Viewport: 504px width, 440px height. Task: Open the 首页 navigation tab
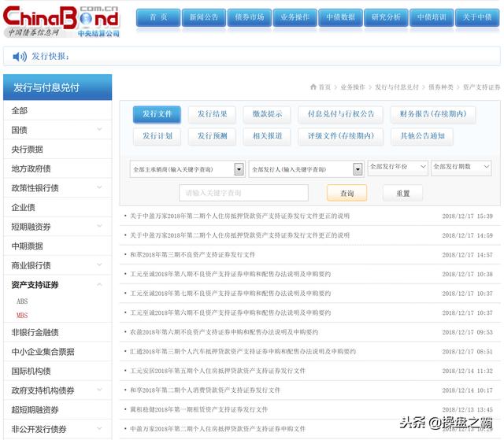[158, 17]
